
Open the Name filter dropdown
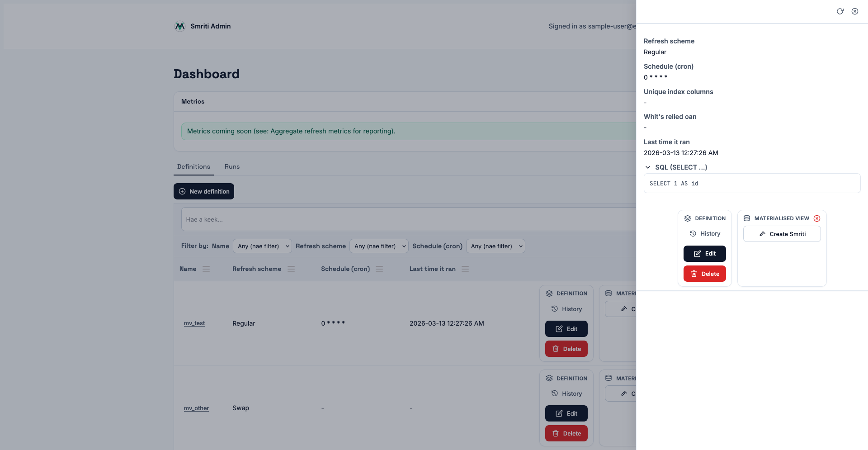tap(262, 246)
